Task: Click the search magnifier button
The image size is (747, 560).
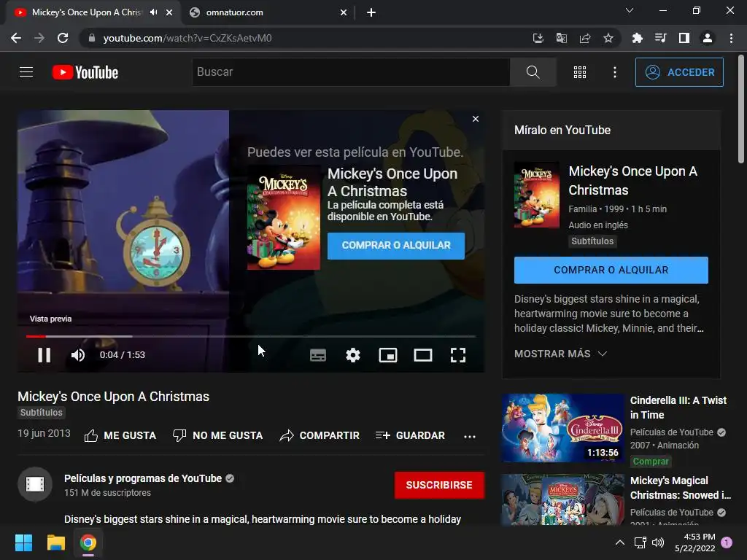Action: coord(533,72)
